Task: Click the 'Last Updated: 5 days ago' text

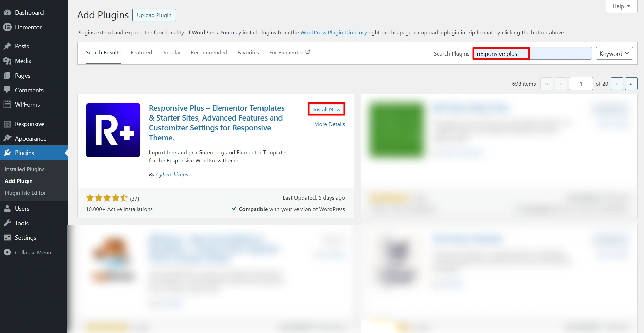Action: coord(314,198)
